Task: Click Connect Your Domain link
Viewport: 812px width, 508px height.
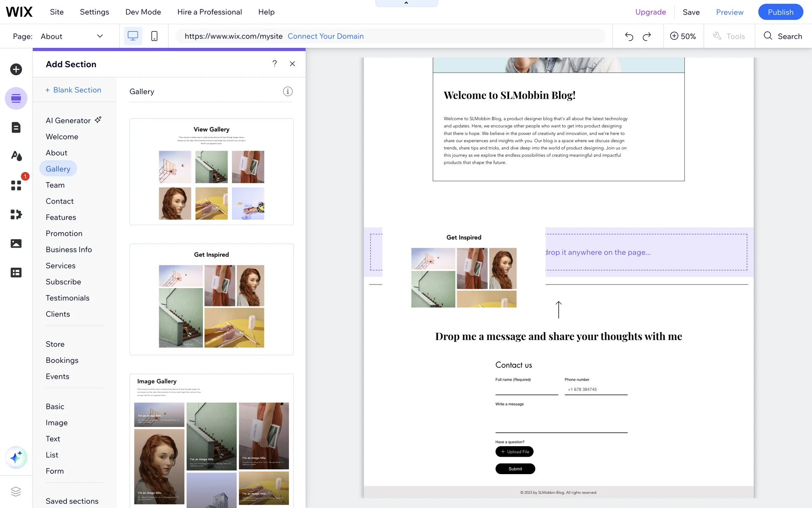Action: (x=326, y=36)
